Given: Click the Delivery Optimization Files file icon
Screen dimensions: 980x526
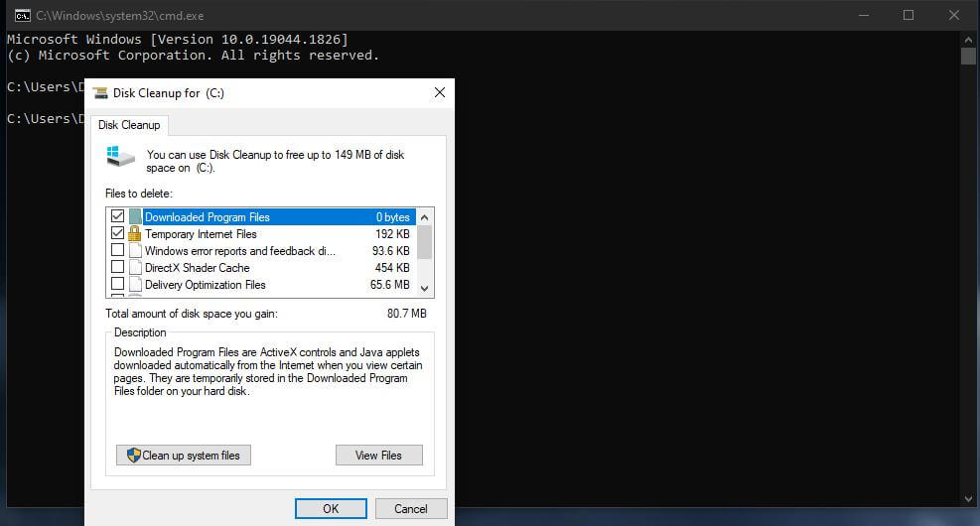Looking at the screenshot, I should coord(135,284).
